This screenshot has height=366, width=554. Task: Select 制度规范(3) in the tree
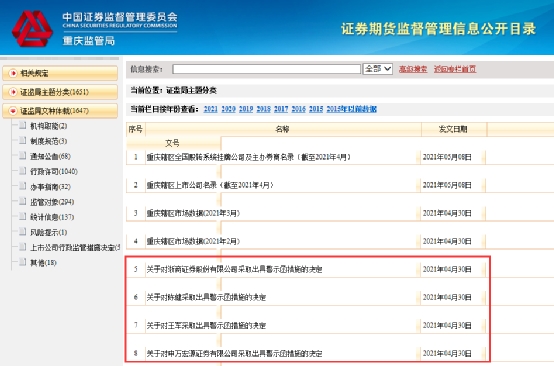pyautogui.click(x=48, y=141)
